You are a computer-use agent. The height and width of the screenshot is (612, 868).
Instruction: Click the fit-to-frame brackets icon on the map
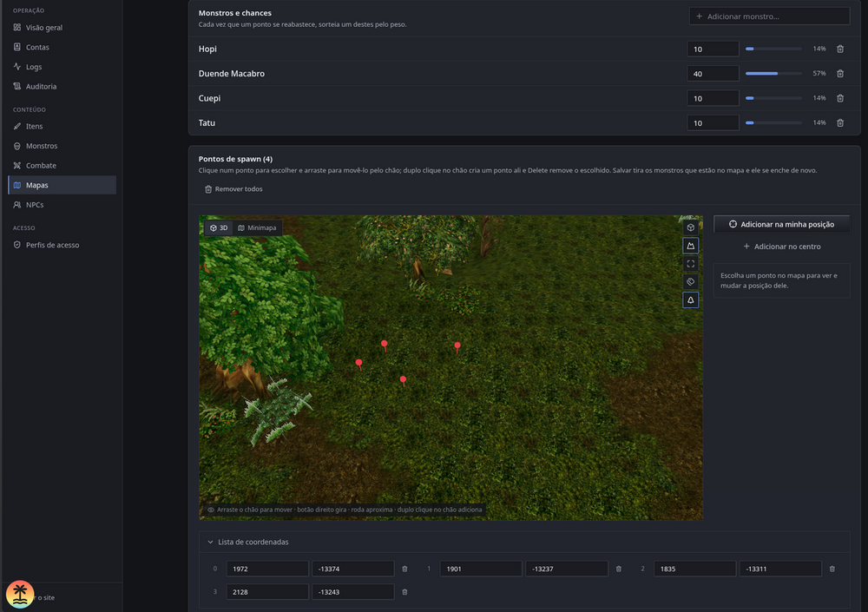click(690, 264)
